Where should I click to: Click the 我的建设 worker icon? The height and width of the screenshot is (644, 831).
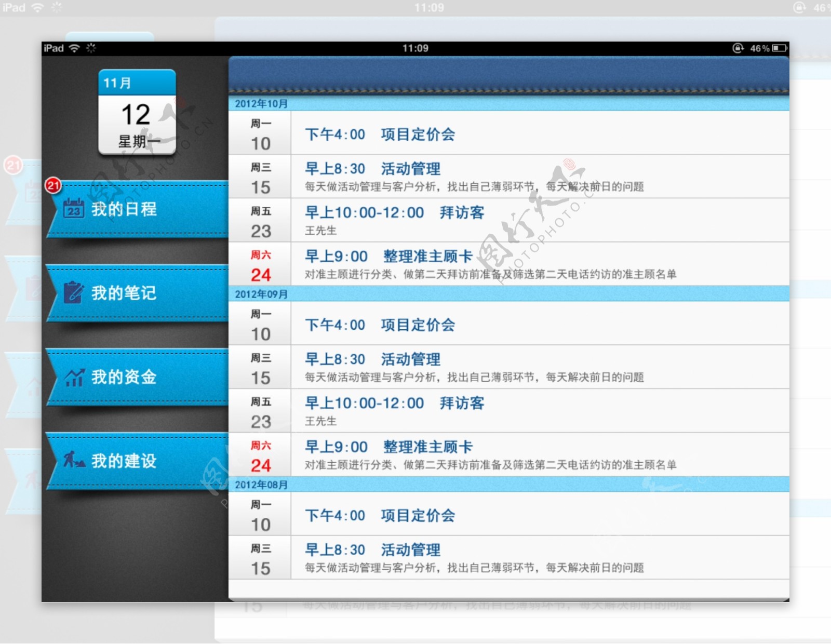click(74, 460)
